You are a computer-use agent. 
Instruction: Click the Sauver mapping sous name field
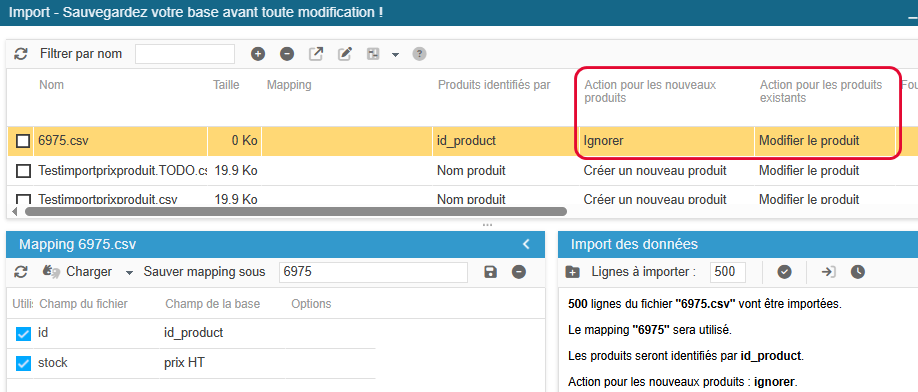pyautogui.click(x=374, y=272)
